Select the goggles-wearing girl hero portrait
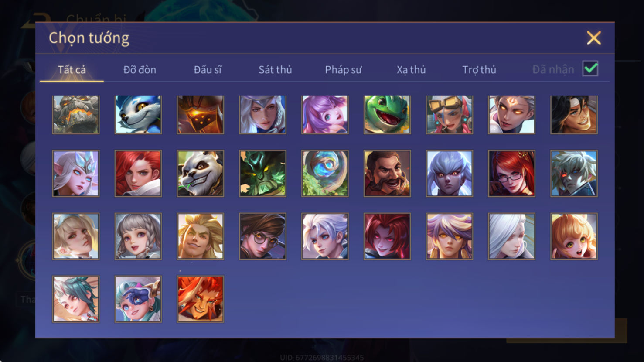The image size is (644, 362). coord(450,114)
